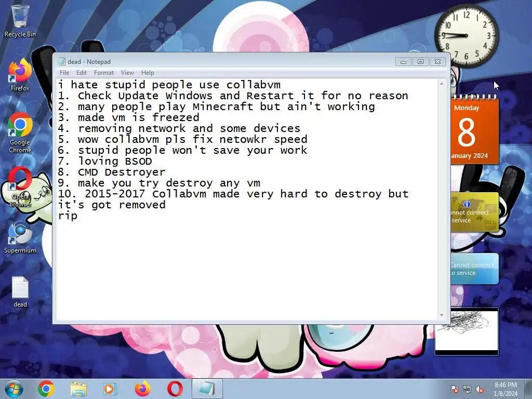Screen dimensions: 532x399
Task: Click the line "5. wow collabvm pls fix netowkr speed"
Action: click(182, 139)
